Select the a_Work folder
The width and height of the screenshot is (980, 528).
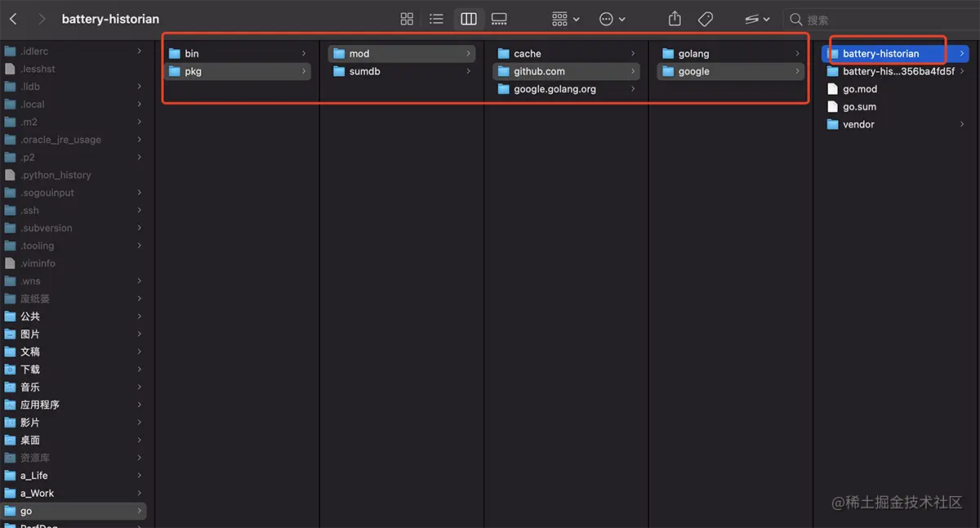[x=73, y=494]
